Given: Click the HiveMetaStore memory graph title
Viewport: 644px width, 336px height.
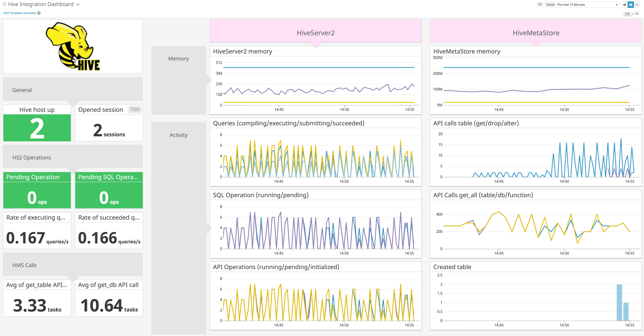Looking at the screenshot, I should (x=467, y=52).
